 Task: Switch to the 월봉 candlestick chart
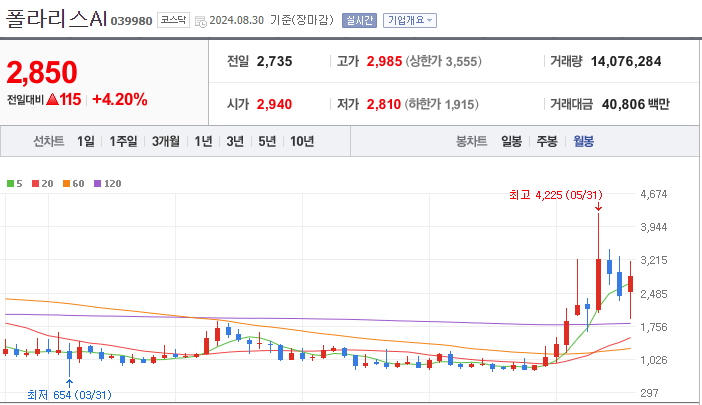point(583,141)
